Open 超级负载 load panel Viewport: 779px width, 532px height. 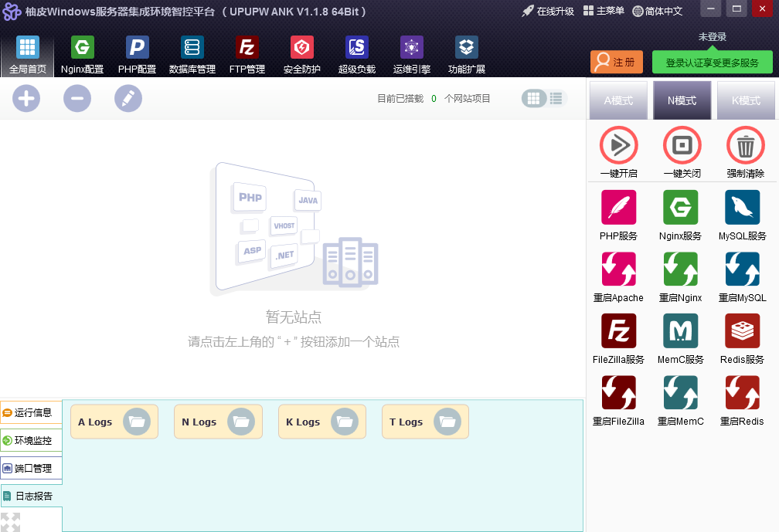pos(357,55)
